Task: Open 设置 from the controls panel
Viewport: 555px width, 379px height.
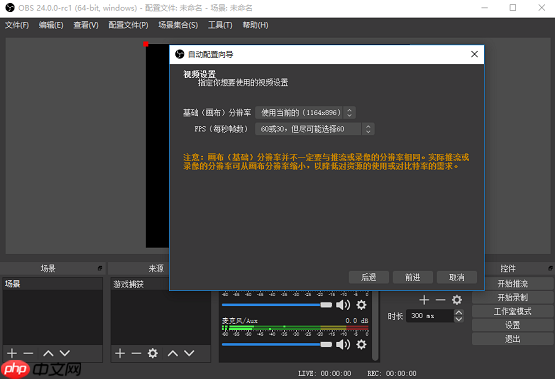Action: coord(513,325)
